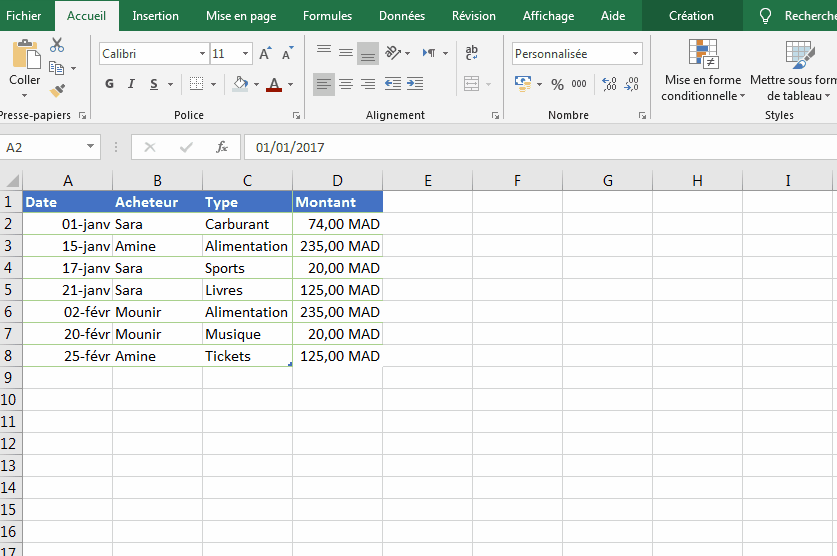837x556 pixels.
Task: Switch to the Insertion tab
Action: click(x=155, y=15)
